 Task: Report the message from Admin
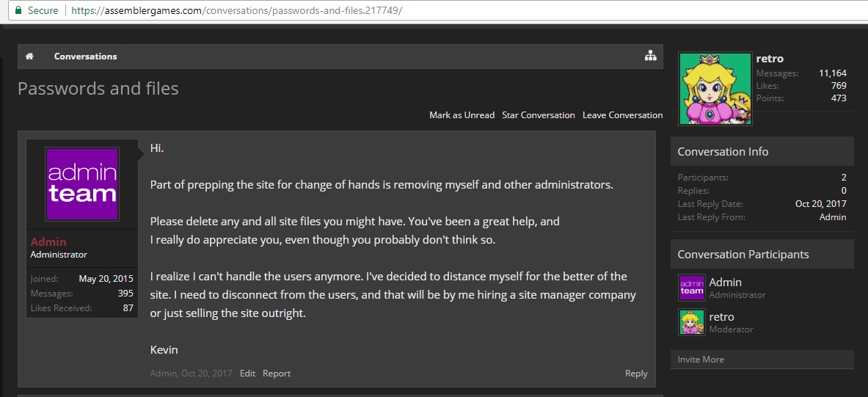coord(277,374)
